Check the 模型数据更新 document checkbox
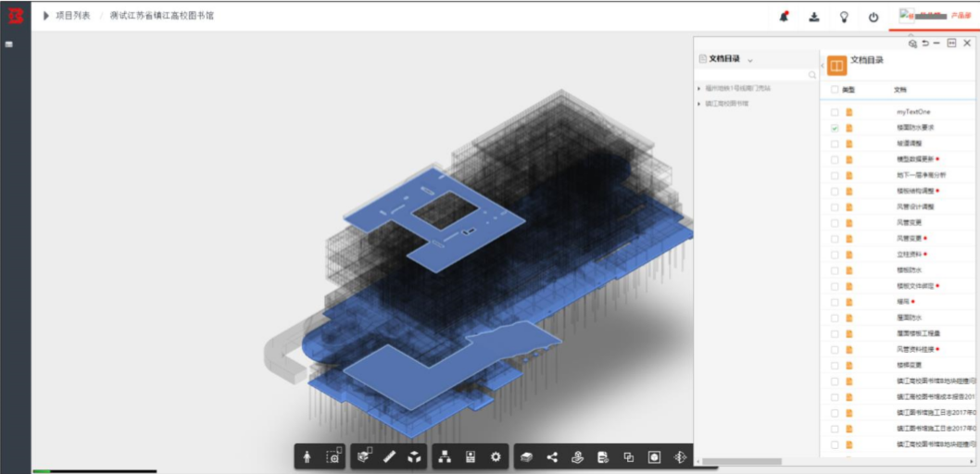This screenshot has height=474, width=980. (835, 160)
